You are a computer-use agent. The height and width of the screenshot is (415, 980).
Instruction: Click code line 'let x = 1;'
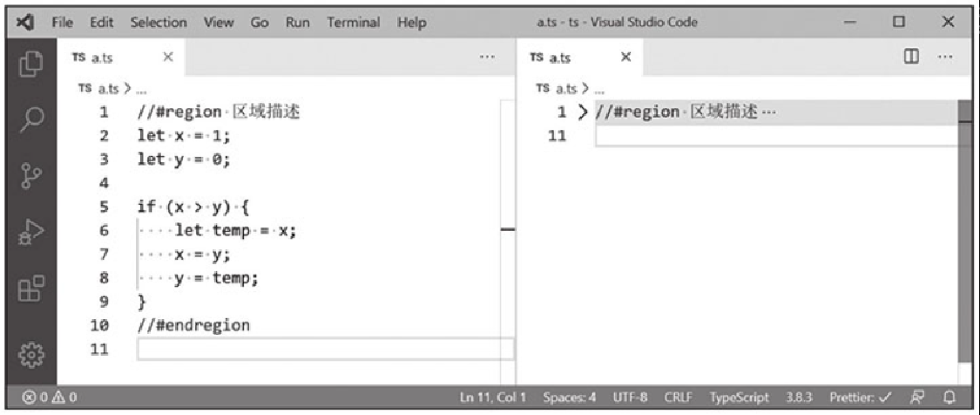(185, 136)
